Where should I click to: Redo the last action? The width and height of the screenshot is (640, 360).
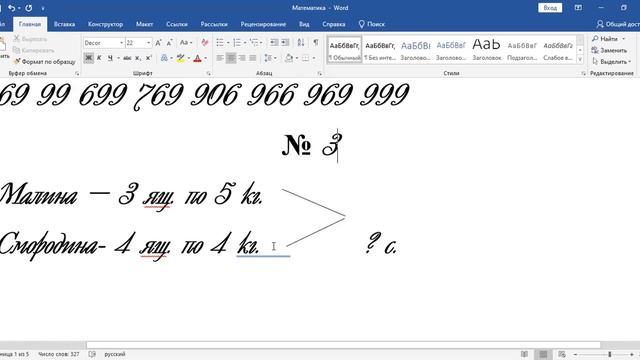[29, 8]
